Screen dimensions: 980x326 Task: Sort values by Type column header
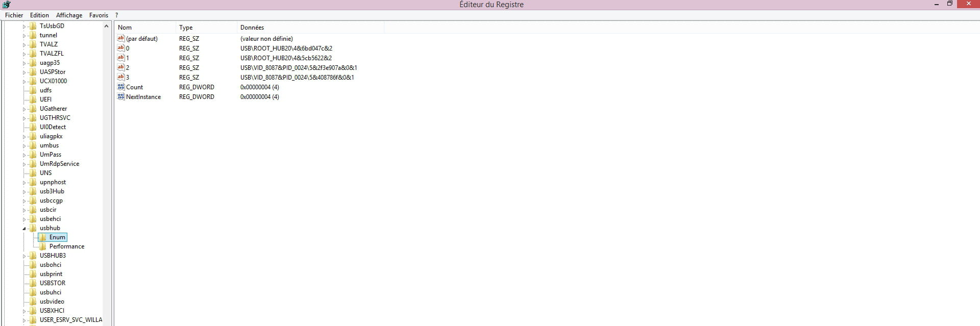[206, 28]
